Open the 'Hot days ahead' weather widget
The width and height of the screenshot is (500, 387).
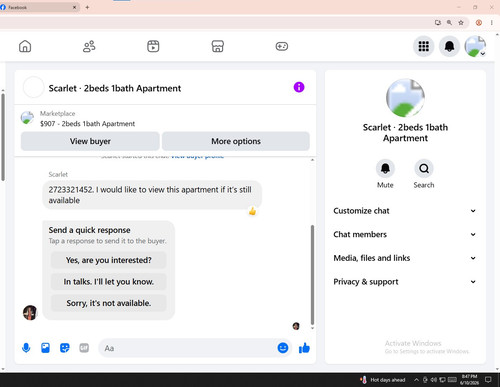[x=383, y=380]
